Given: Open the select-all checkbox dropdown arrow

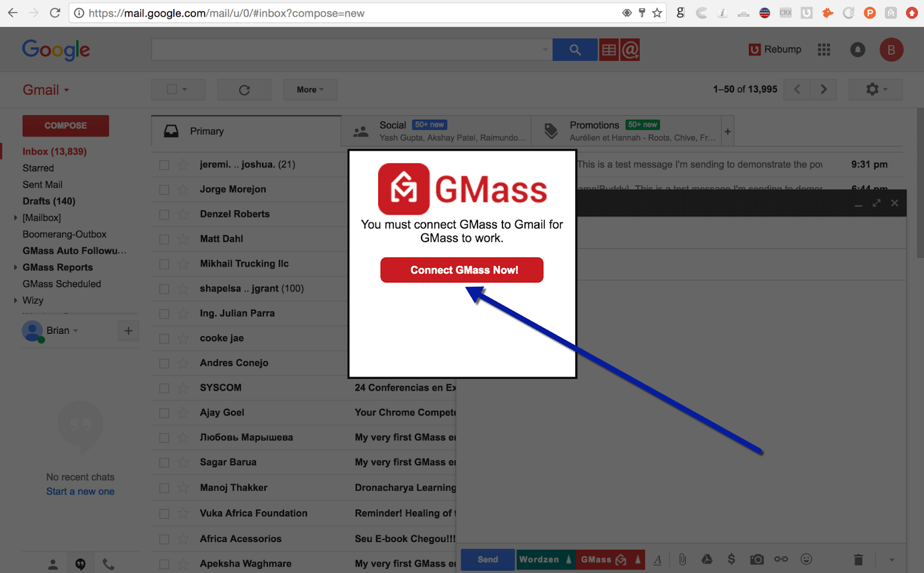Looking at the screenshot, I should [x=185, y=90].
